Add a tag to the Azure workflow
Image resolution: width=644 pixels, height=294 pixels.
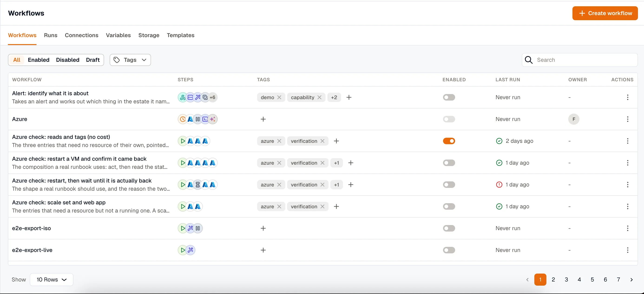[x=263, y=119]
